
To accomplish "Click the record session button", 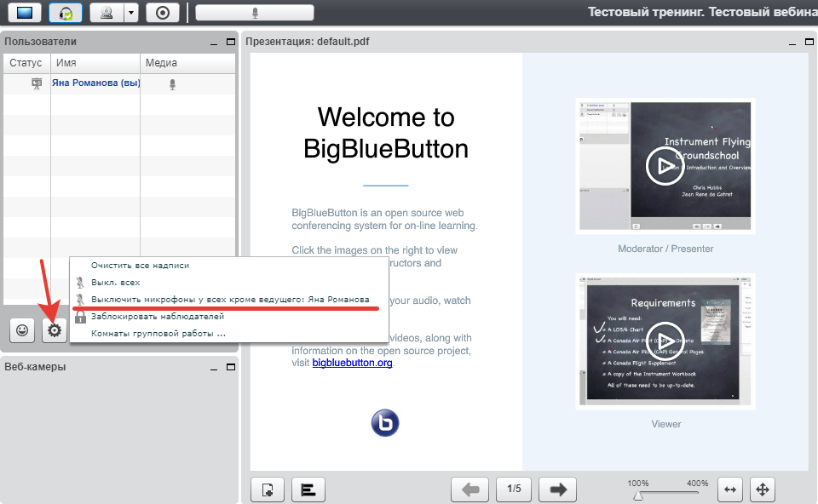I will tap(163, 13).
